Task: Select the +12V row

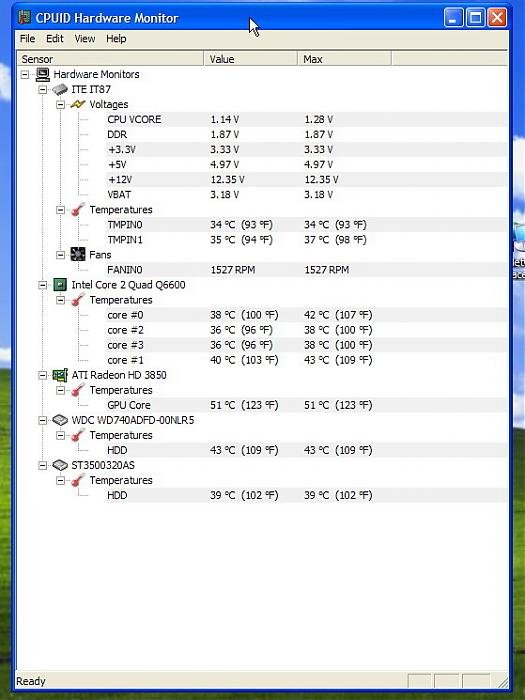Action: tap(306, 179)
